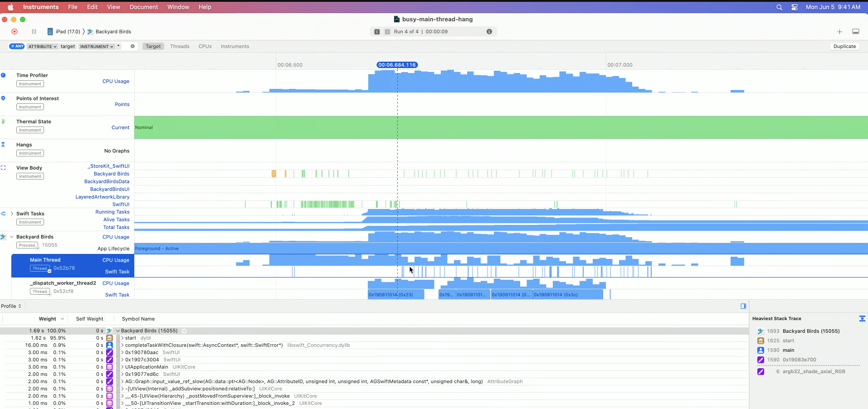
Task: Open the ATTRIBUTE filter dropdown
Action: tap(42, 46)
